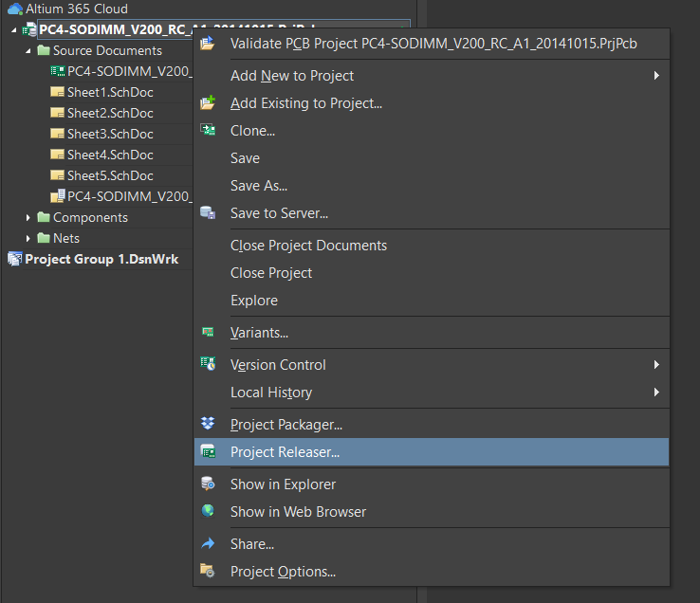The image size is (700, 603).
Task: Click the Project Releaser icon
Action: (208, 451)
